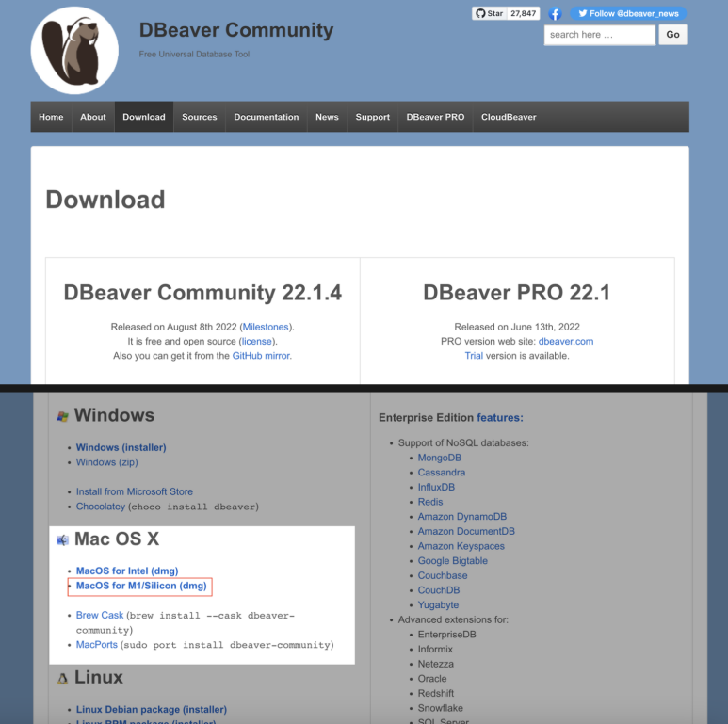Viewport: 728px width, 724px height.
Task: Follow @dbeaver_news on Twitter
Action: pos(628,13)
